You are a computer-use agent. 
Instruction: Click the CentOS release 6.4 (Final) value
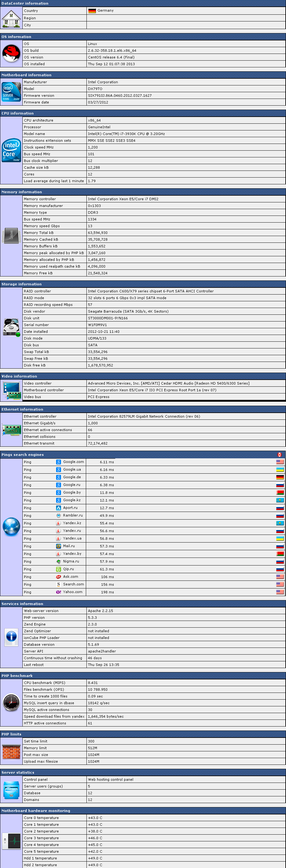[x=111, y=57]
